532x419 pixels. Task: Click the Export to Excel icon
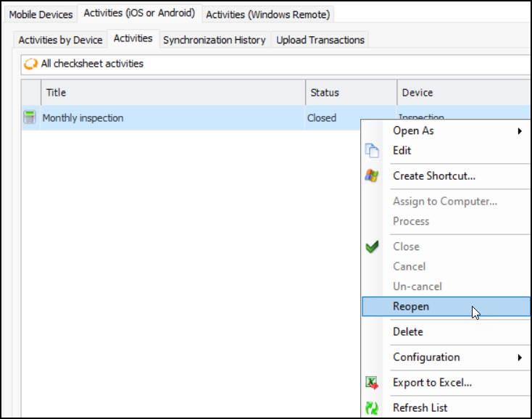[x=372, y=383]
